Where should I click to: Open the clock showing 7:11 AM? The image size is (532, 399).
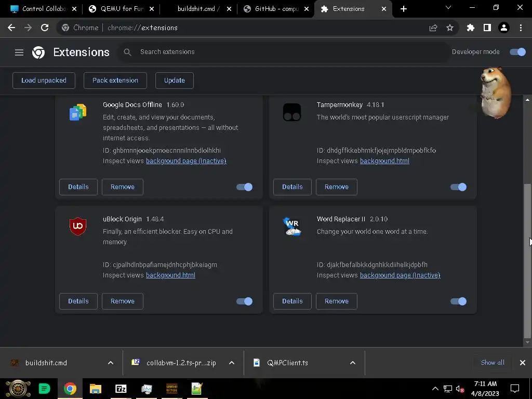point(485,389)
